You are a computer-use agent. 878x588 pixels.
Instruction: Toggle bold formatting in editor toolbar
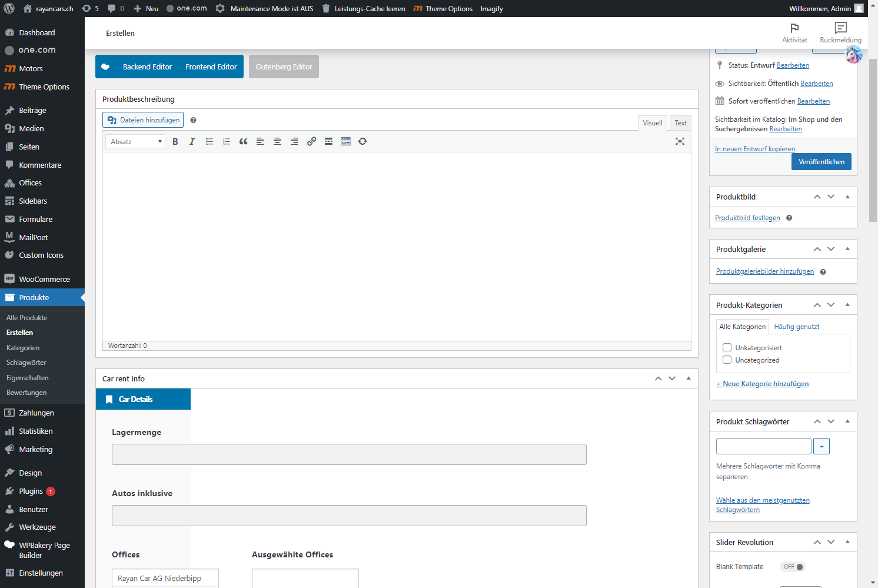tap(175, 141)
